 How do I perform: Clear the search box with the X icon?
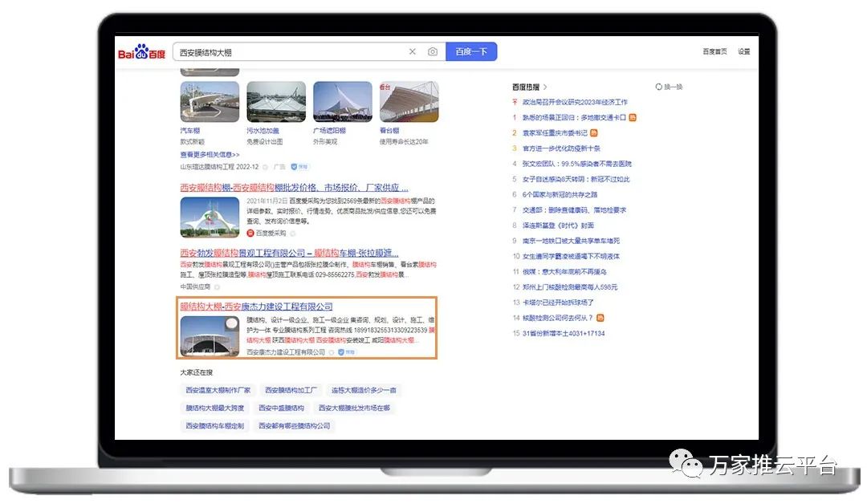(x=413, y=52)
